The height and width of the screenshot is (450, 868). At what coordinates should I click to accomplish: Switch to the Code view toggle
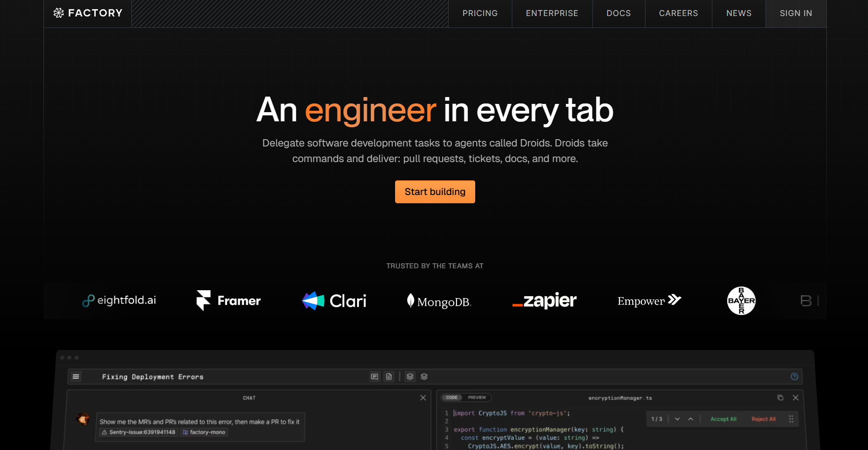coord(452,397)
